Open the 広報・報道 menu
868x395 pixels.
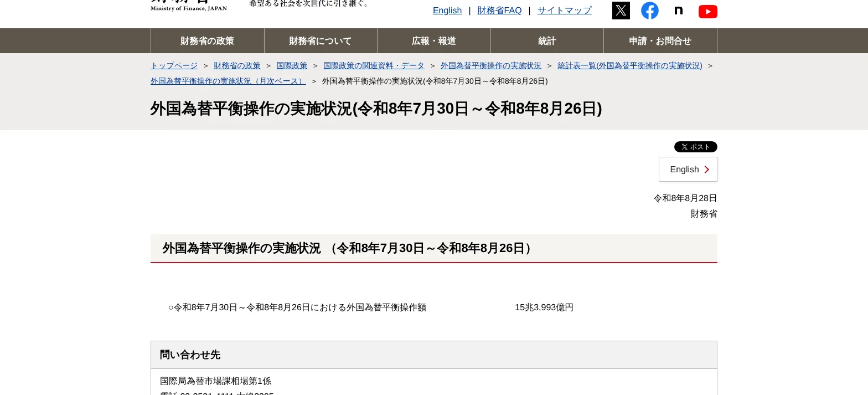pyautogui.click(x=434, y=41)
